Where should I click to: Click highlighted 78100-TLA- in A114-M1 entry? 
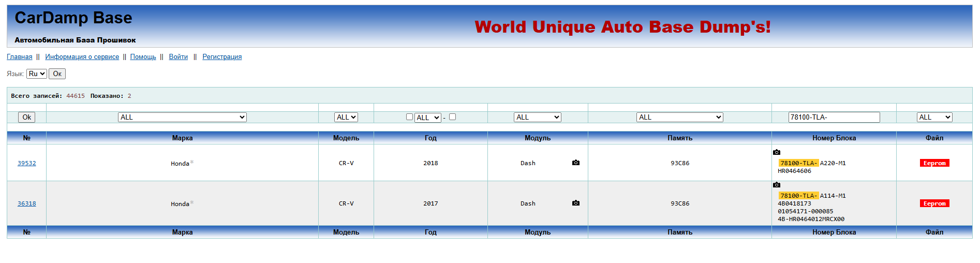pos(798,196)
